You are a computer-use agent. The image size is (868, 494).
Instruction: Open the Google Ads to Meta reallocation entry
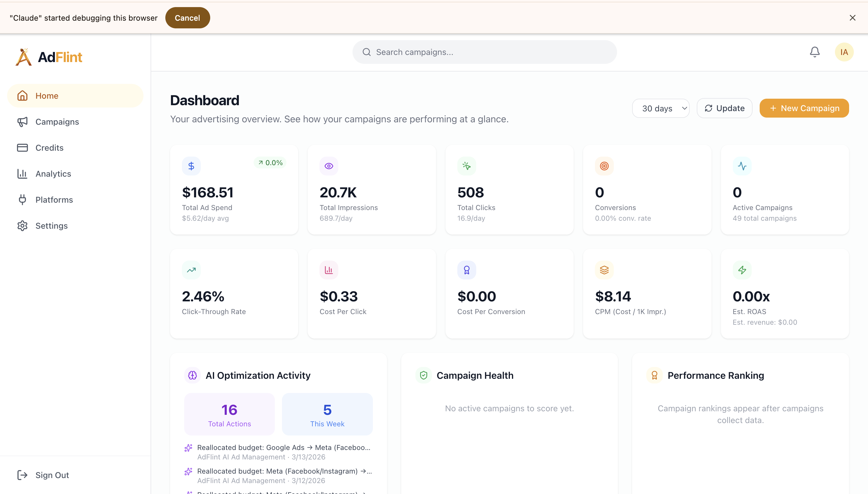[x=278, y=452]
